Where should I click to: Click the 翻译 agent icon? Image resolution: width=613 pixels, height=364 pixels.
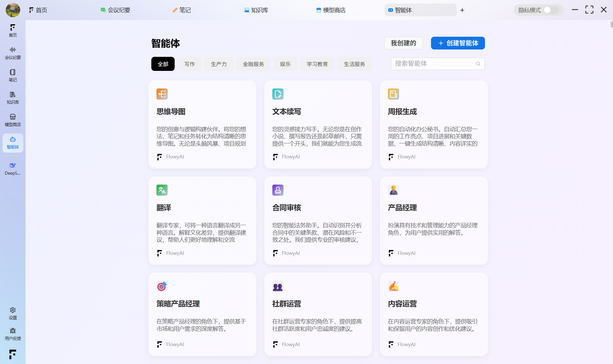coord(162,190)
